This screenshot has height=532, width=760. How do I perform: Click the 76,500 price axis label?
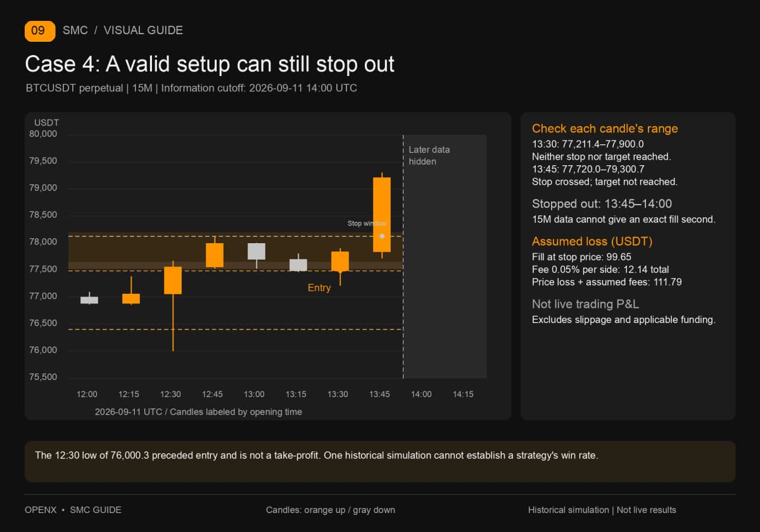[x=43, y=323]
